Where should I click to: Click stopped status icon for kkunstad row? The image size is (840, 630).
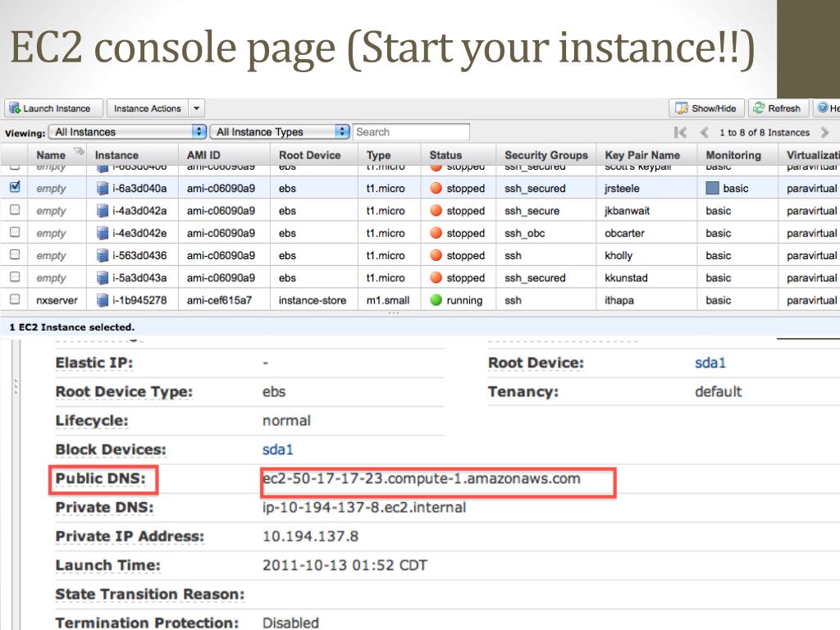pos(436,277)
